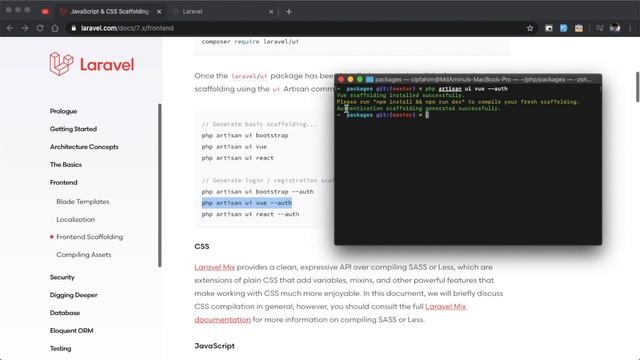Image resolution: width=640 pixels, height=360 pixels.
Task: Click the Laravel logo in sidebar
Action: [92, 64]
